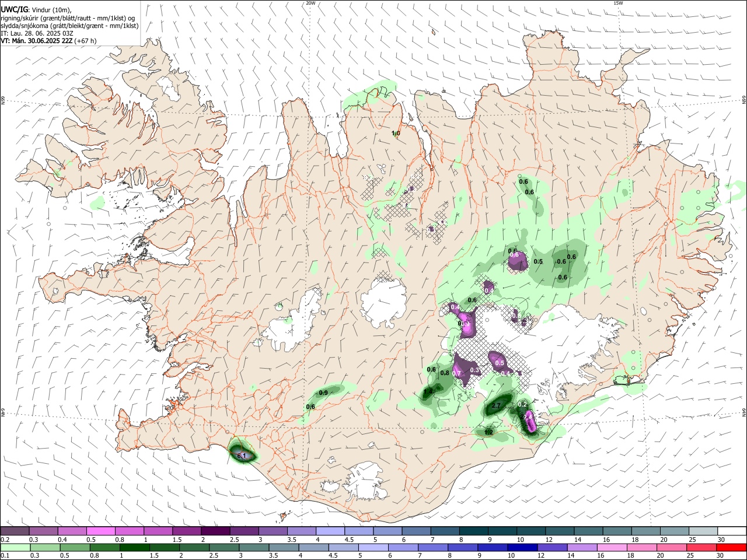Click the lower-row green swatch between 0.3 and 0.5
Viewport: 747px width, 560px height.
click(44, 547)
